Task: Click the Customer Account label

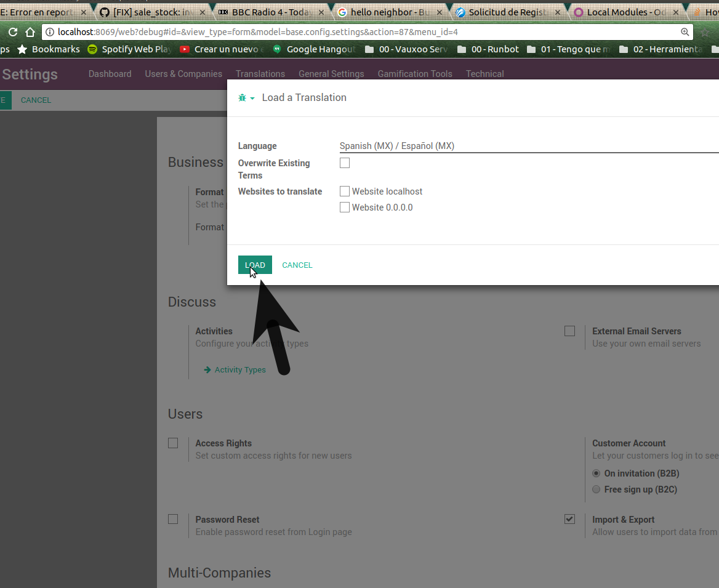Action: click(x=629, y=443)
